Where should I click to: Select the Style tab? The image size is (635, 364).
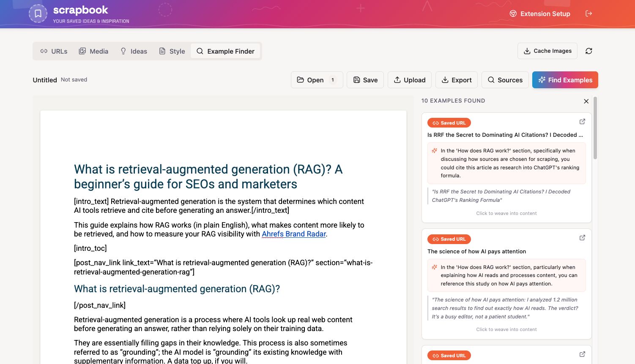pos(172,51)
